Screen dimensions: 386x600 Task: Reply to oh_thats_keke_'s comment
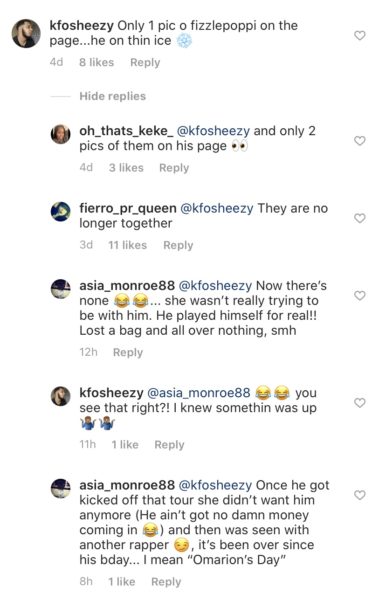coord(174,168)
